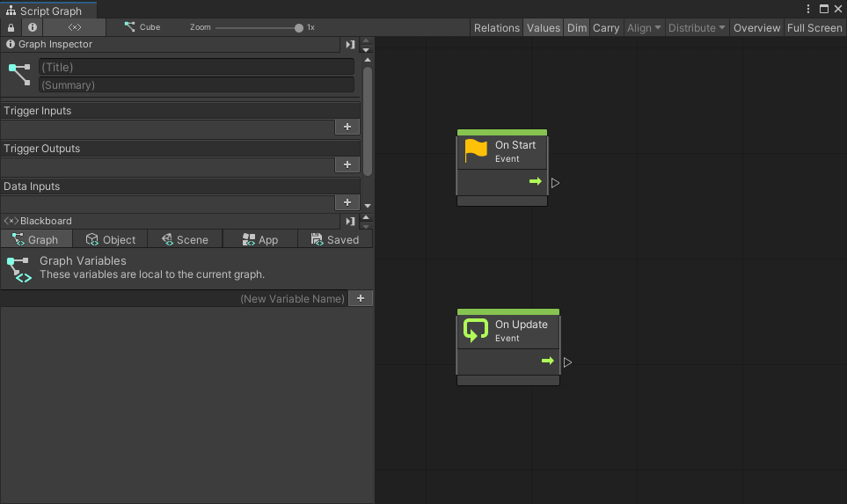Image resolution: width=847 pixels, height=504 pixels.
Task: Click the On Start trigger output port
Action: click(555, 183)
